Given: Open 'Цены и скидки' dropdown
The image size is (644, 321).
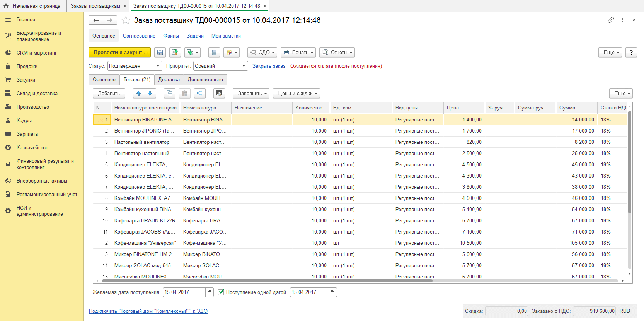Looking at the screenshot, I should 296,94.
